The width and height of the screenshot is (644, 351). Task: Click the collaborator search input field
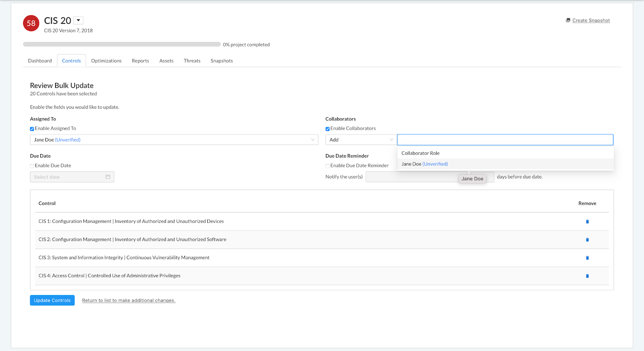coord(505,140)
